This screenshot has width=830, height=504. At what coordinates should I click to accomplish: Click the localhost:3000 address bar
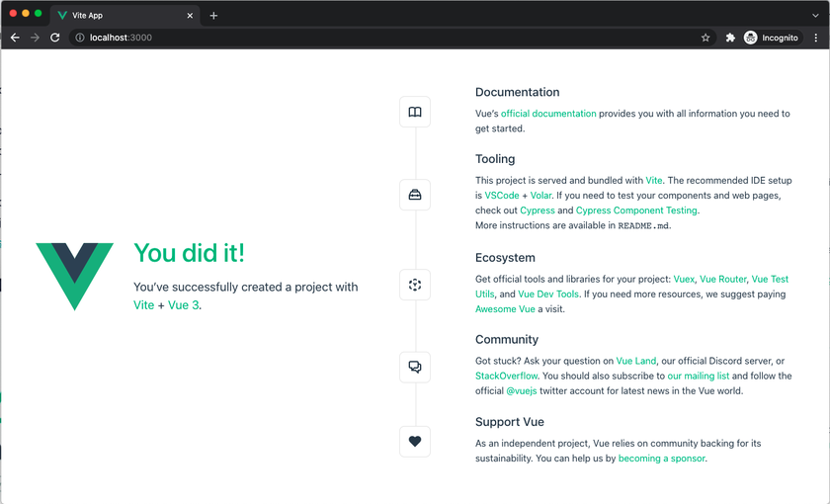[x=391, y=38]
